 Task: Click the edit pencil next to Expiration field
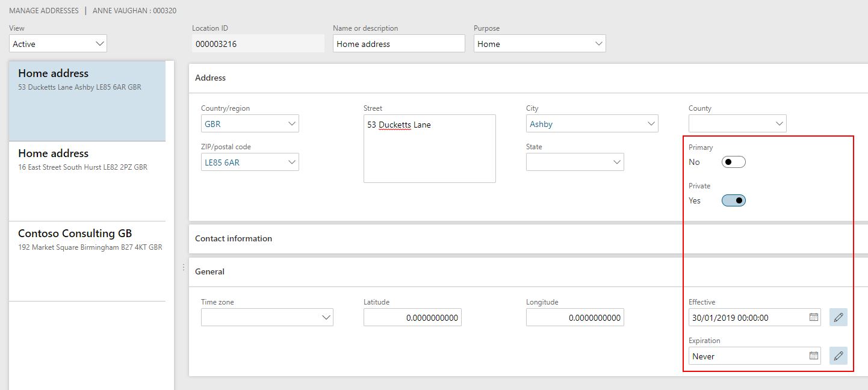pos(838,356)
